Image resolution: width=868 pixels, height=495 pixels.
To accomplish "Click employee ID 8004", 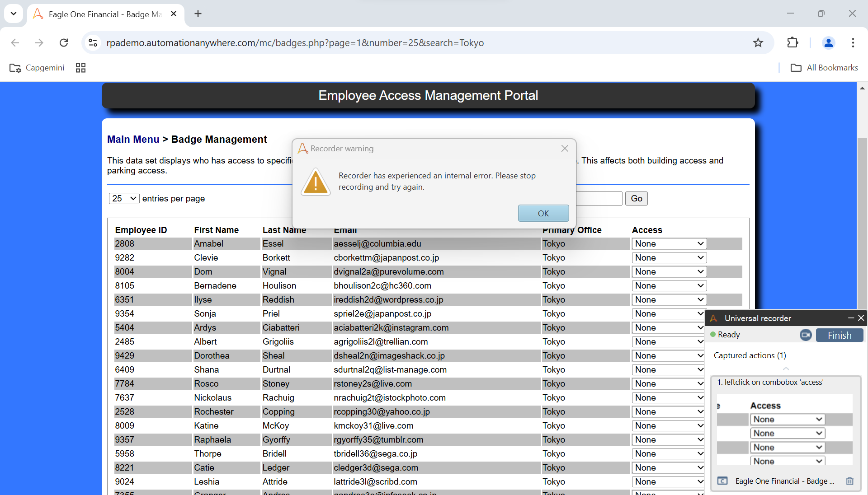I will (x=125, y=272).
